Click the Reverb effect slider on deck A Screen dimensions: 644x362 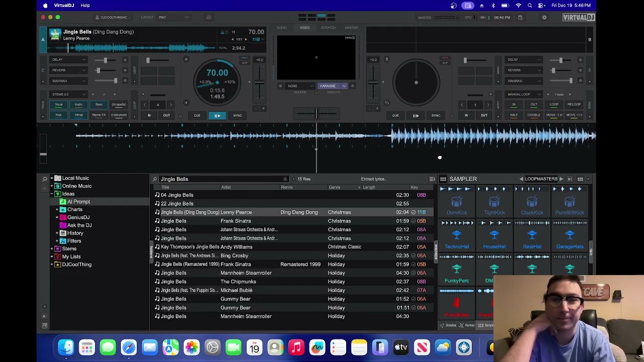(106, 70)
